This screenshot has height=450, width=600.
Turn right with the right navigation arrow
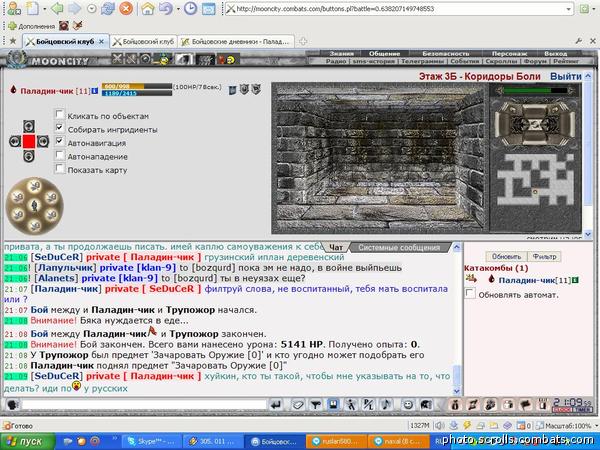[43, 141]
